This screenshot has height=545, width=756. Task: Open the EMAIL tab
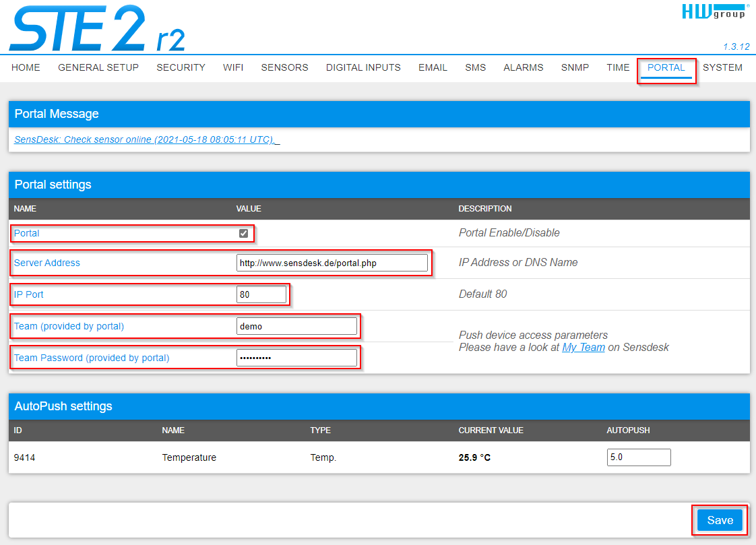tap(433, 67)
